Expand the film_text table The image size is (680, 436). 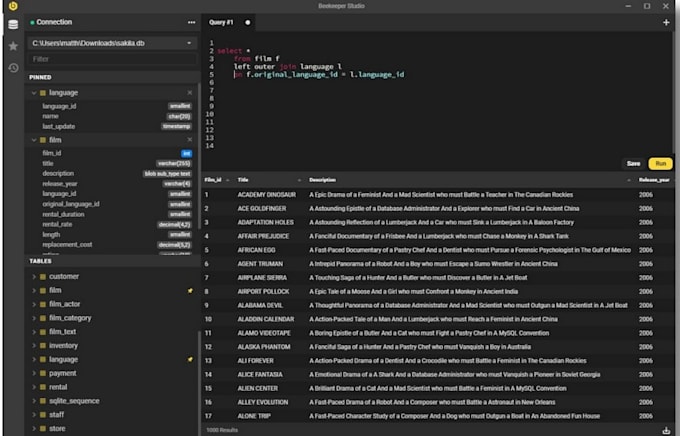(x=34, y=332)
